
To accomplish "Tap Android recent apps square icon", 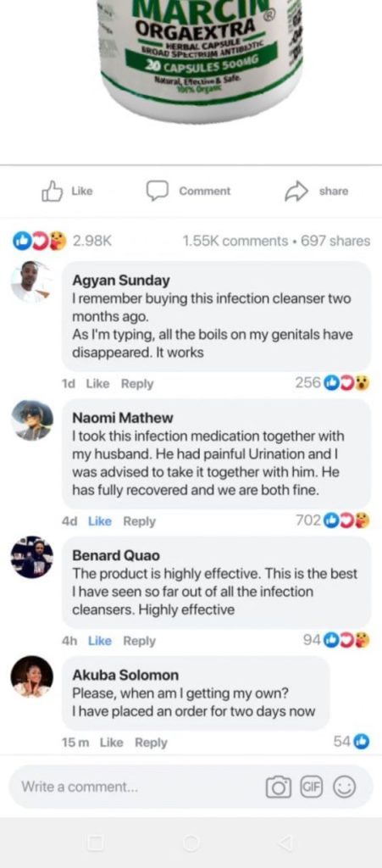I will pyautogui.click(x=96, y=843).
